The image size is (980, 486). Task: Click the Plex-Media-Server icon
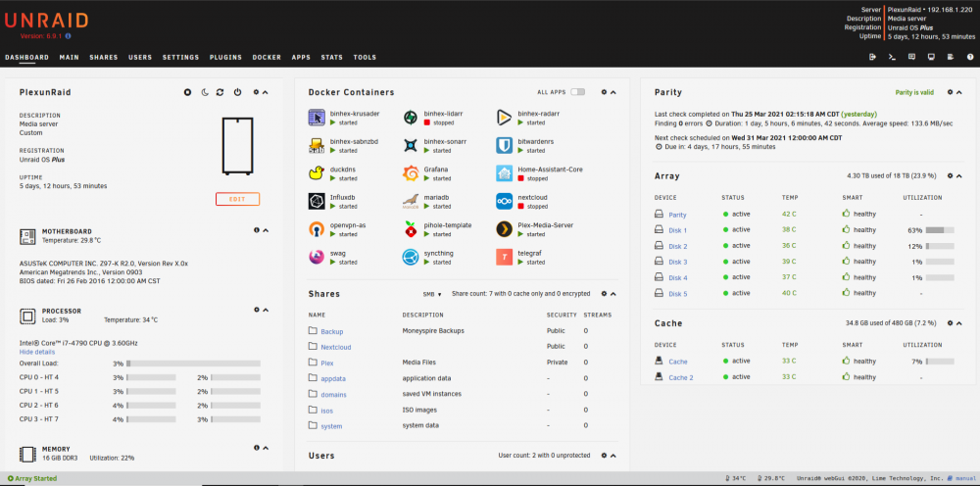505,229
